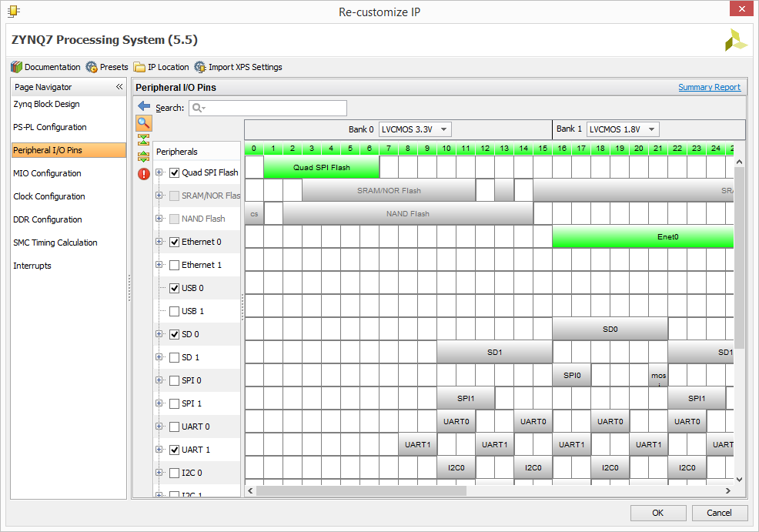Toggle the UART 1 checkbox
The width and height of the screenshot is (759, 532).
point(174,450)
